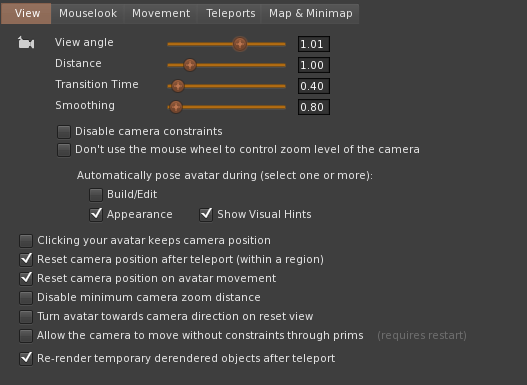The width and height of the screenshot is (527, 385).
Task: Uncheck the Appearance pose checkbox
Action: [96, 214]
